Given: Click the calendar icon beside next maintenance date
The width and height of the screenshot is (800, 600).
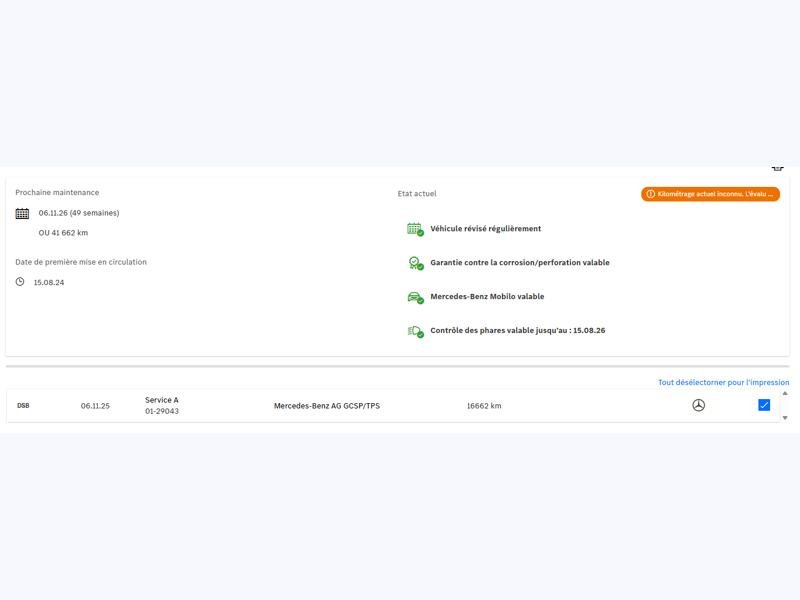Looking at the screenshot, I should tap(22, 213).
